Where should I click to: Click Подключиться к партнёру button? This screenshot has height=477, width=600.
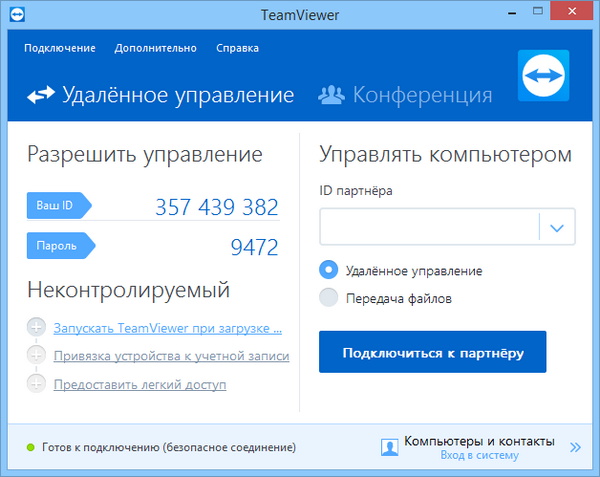tap(433, 352)
